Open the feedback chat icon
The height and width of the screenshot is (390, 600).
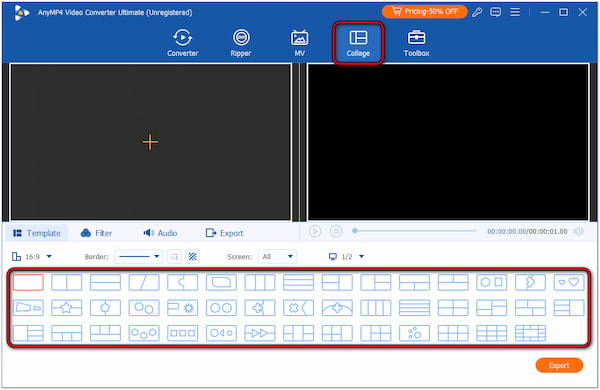(496, 12)
